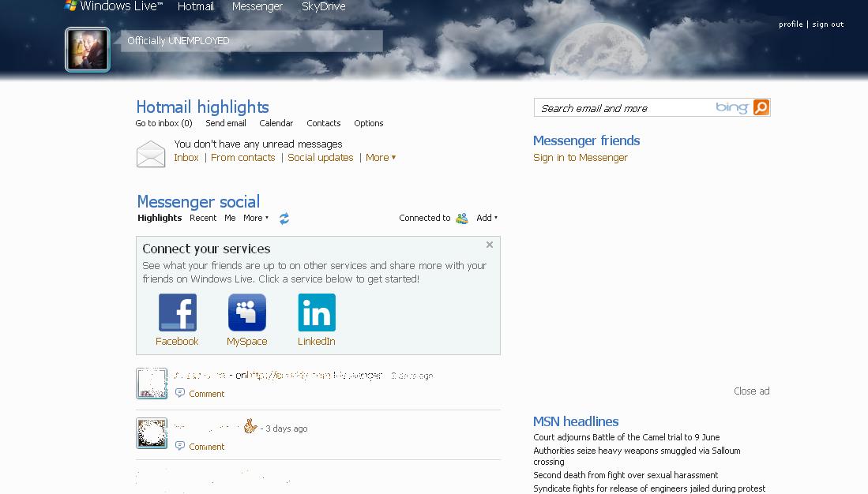Refresh the Messenger social feed

pos(284,218)
